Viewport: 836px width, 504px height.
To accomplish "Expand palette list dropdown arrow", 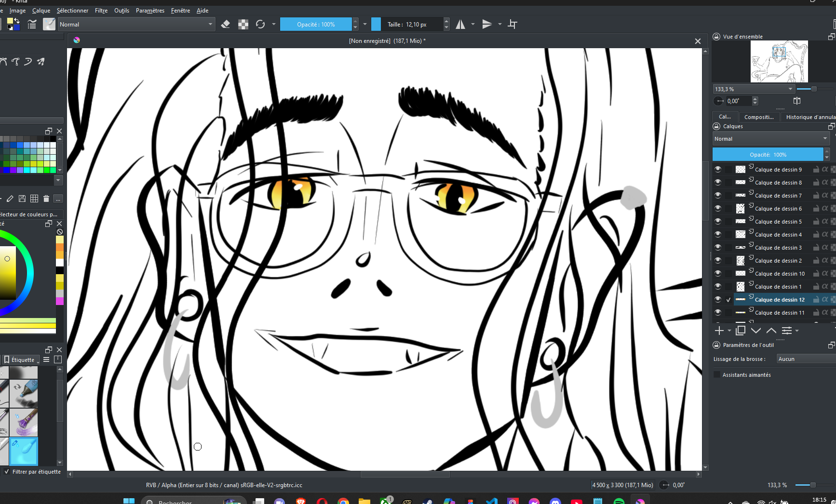I will click(x=58, y=180).
